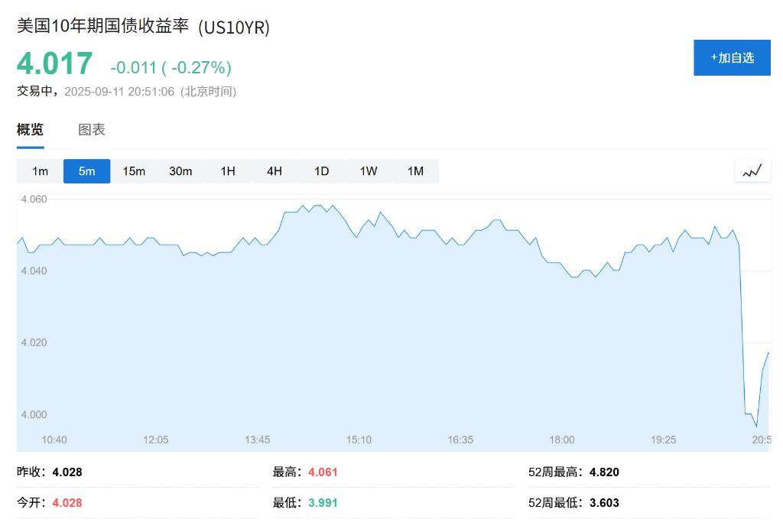Select the 15m interval
The height and width of the screenshot is (532, 783).
134,171
